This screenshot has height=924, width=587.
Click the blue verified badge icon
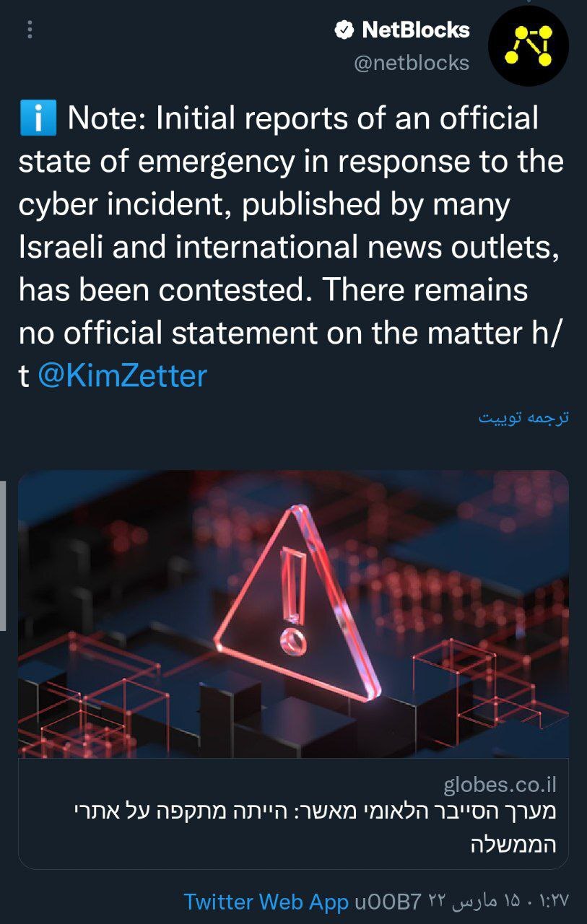pos(344,30)
